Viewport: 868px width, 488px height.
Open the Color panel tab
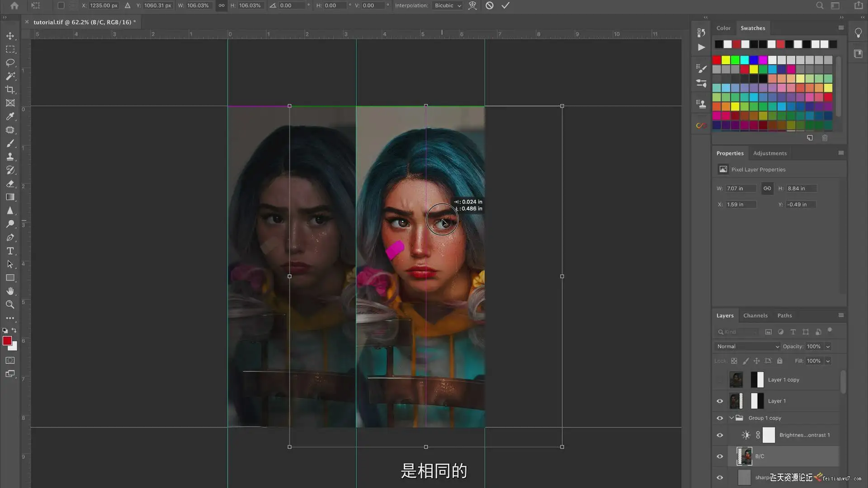click(723, 28)
